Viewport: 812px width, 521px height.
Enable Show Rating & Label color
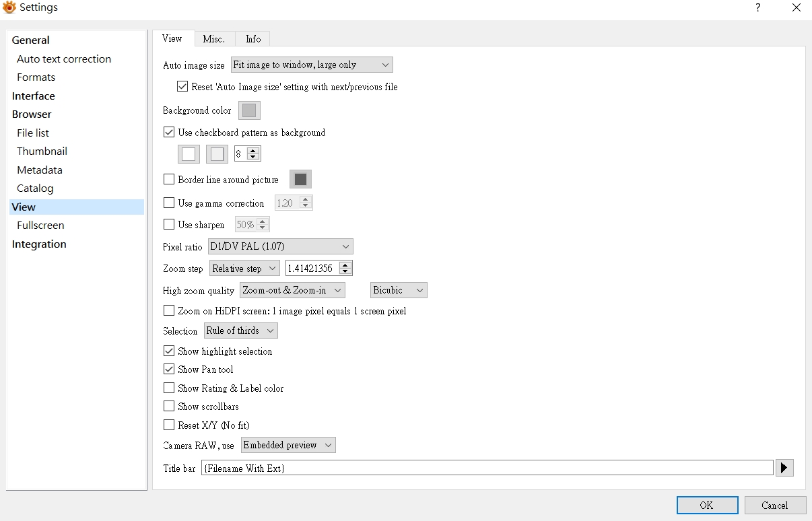coord(169,388)
